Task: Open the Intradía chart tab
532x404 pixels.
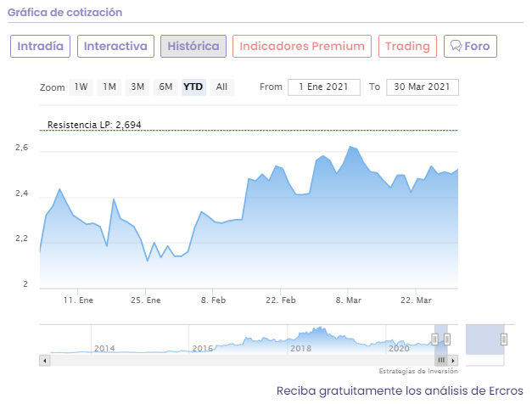Action: point(41,46)
